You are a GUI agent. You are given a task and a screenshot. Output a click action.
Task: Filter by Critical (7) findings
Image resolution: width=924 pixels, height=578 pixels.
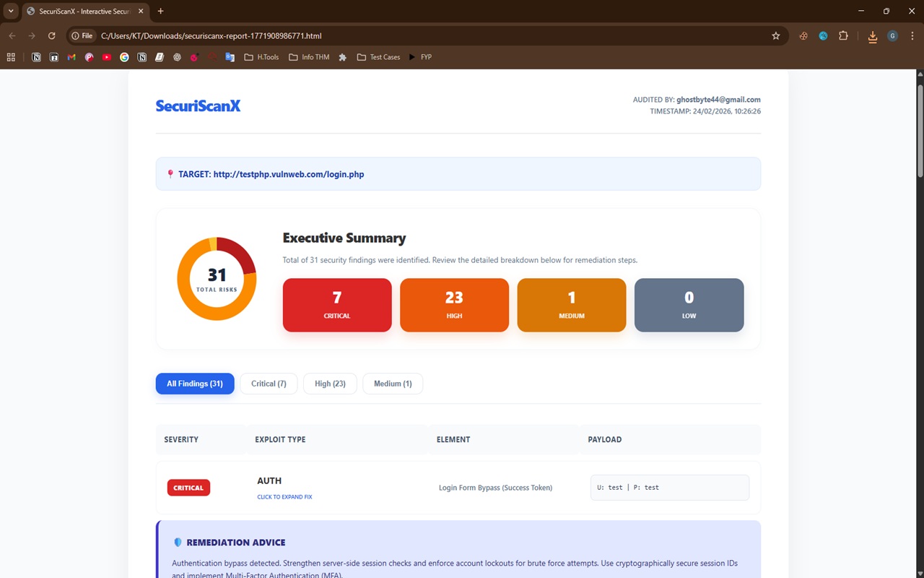coord(269,384)
